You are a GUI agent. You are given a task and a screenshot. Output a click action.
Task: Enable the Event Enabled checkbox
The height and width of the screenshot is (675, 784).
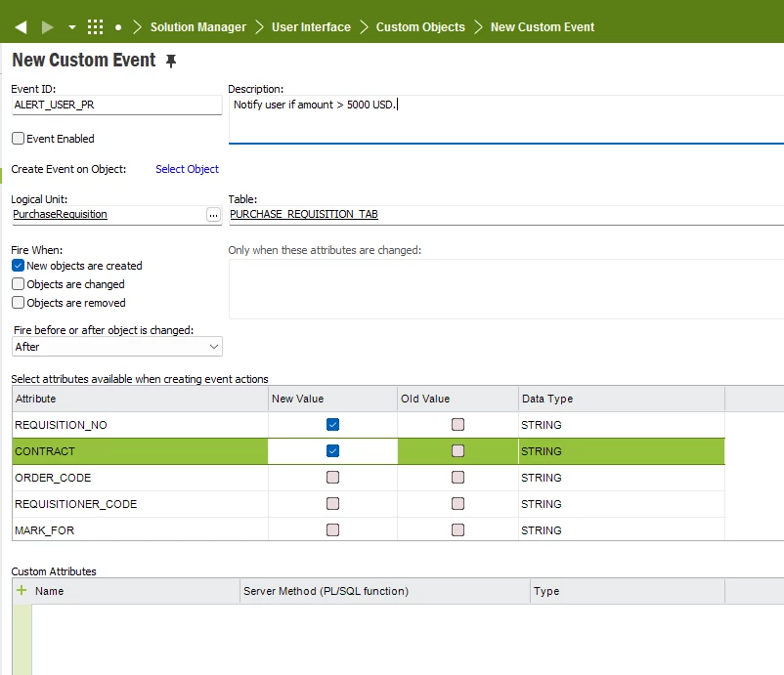point(18,139)
